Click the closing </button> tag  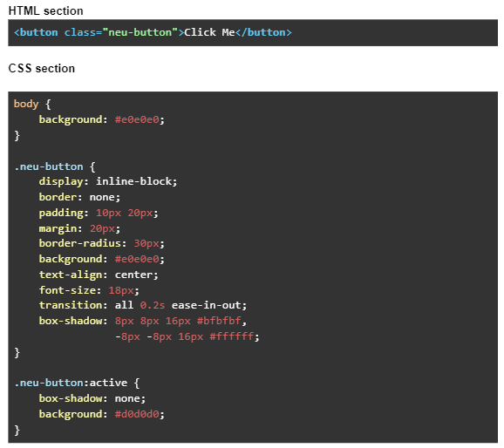263,32
